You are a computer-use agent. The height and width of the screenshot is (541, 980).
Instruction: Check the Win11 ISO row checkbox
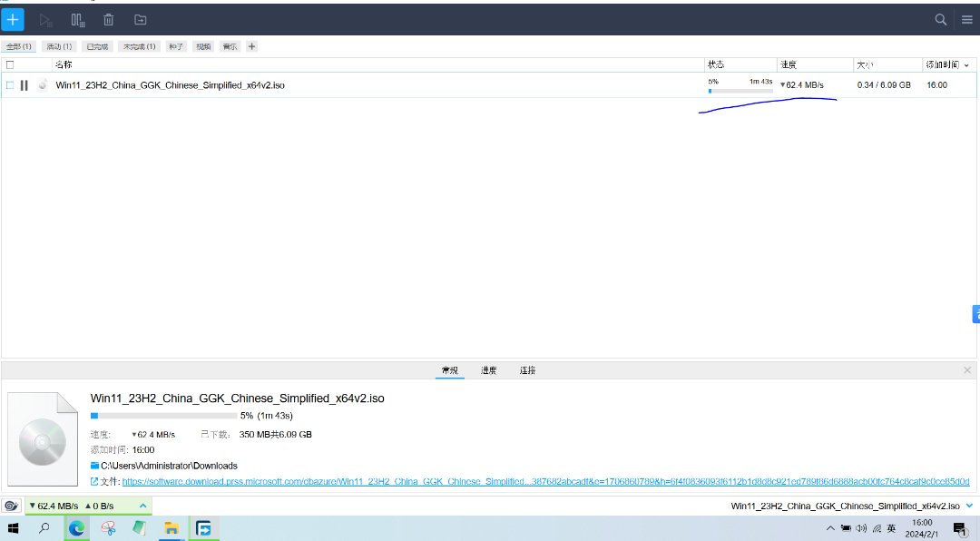[x=10, y=85]
